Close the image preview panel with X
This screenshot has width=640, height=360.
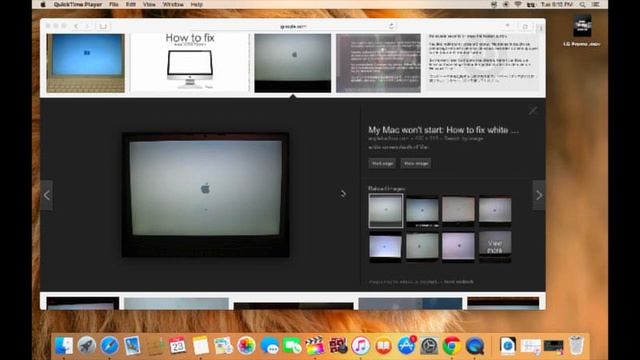533,111
